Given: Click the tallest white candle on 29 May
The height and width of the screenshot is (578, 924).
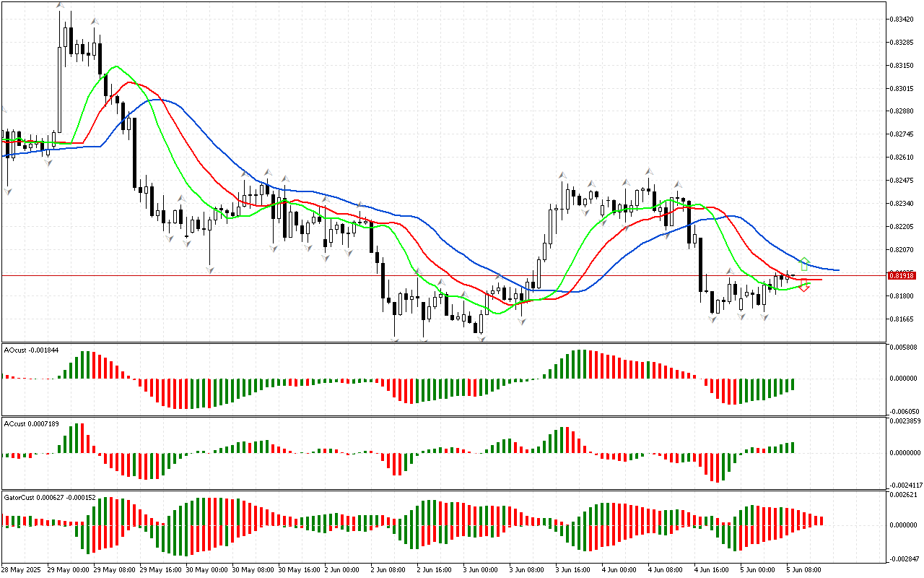Looking at the screenshot, I should coord(60,90).
